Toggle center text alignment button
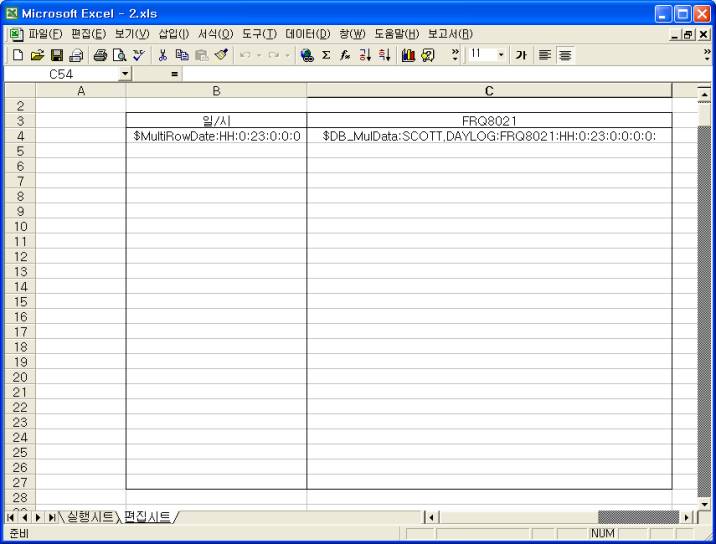This screenshot has height=544, width=716. click(x=565, y=54)
